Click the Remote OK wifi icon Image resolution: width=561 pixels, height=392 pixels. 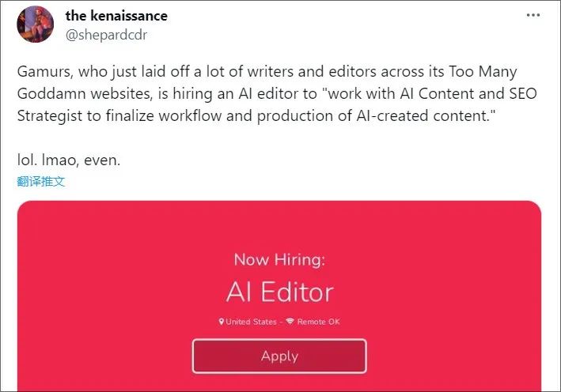[290, 322]
